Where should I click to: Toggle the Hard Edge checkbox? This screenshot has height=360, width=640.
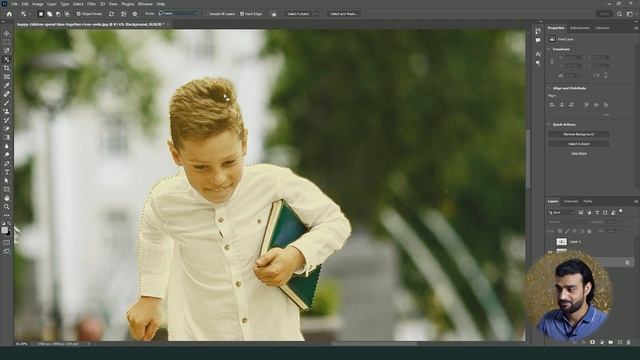click(242, 14)
